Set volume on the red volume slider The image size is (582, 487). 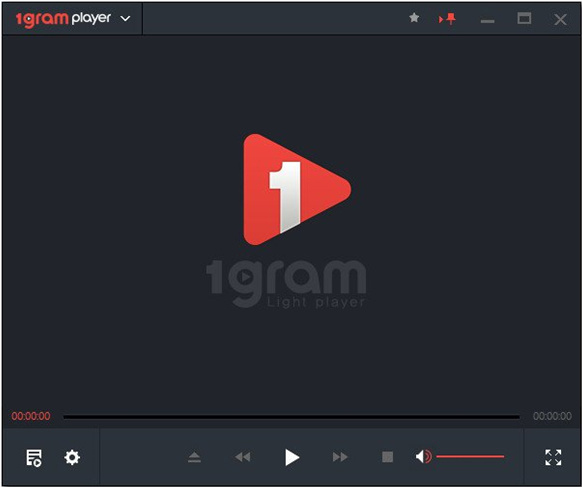coord(470,457)
